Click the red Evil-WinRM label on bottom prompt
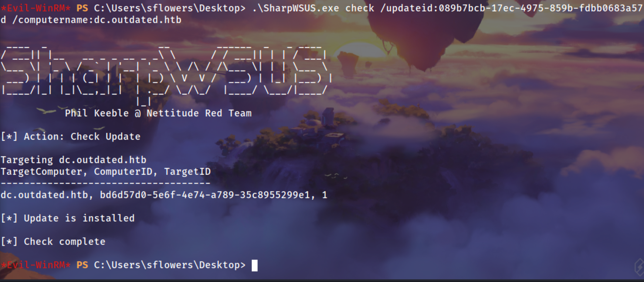 click(x=36, y=265)
